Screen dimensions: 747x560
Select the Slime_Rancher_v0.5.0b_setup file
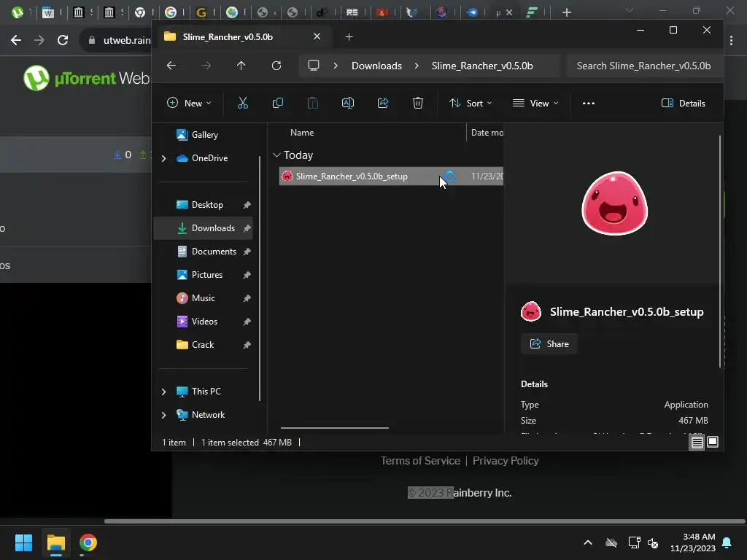click(x=391, y=176)
